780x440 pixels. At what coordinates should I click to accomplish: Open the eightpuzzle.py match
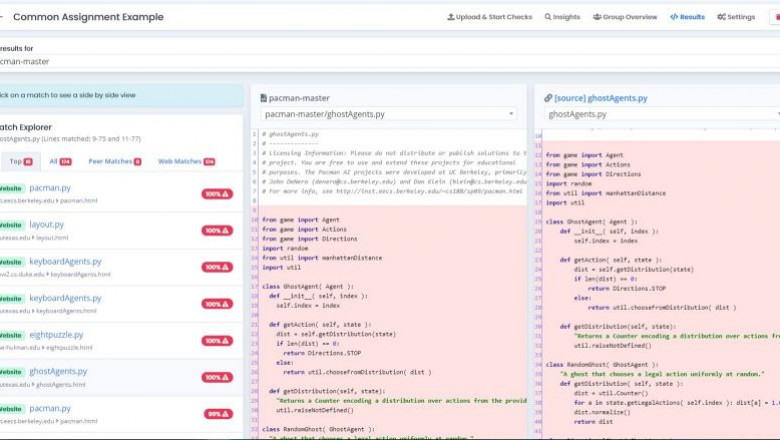click(x=56, y=335)
